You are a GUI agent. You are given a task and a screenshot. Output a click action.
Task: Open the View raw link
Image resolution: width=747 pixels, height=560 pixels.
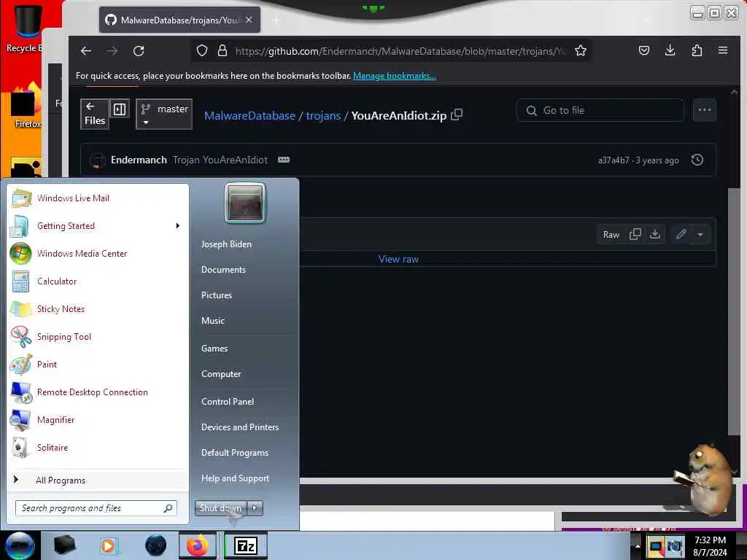coord(398,259)
